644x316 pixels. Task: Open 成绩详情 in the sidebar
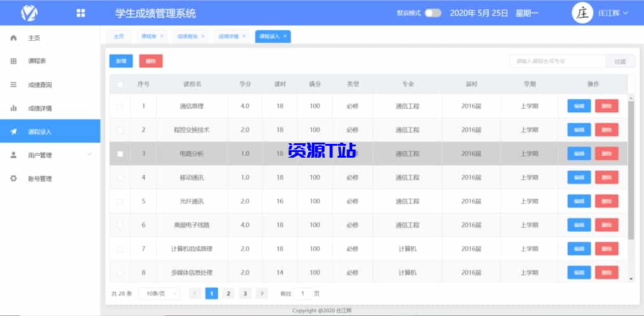[50, 108]
